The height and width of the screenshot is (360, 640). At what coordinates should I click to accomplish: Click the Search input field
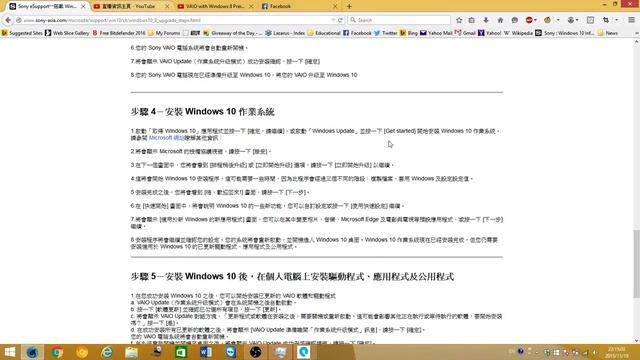(x=399, y=20)
